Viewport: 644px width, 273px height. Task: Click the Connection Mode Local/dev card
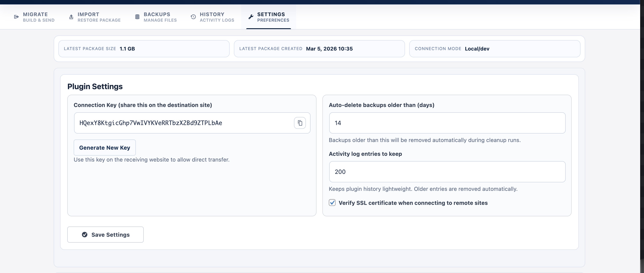(495, 48)
